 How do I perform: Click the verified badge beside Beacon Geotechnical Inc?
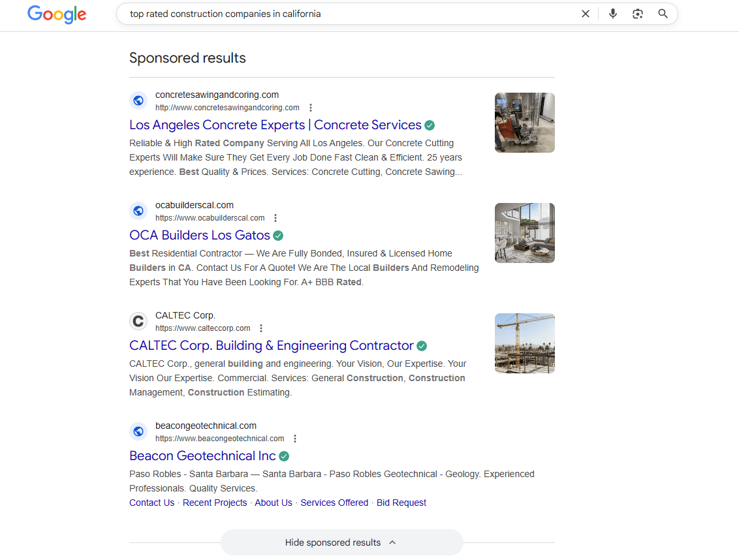click(284, 456)
